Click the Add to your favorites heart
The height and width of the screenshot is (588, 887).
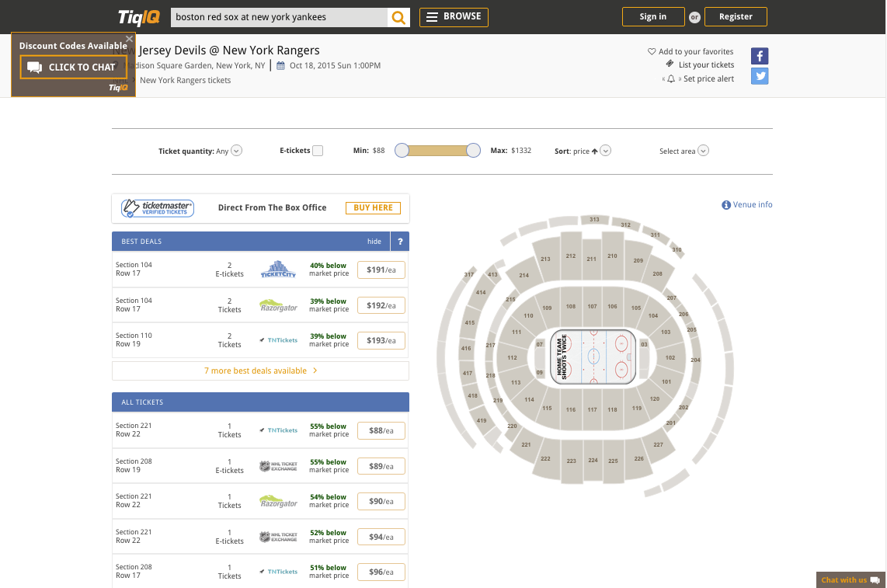(652, 52)
